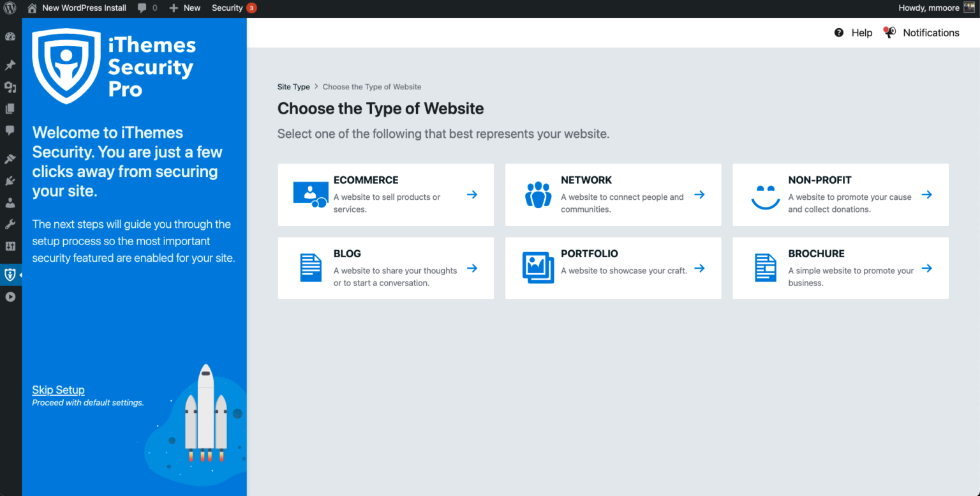Expand the collapsed Security sidebar submenu arrow
The height and width of the screenshot is (496, 980).
[x=20, y=274]
